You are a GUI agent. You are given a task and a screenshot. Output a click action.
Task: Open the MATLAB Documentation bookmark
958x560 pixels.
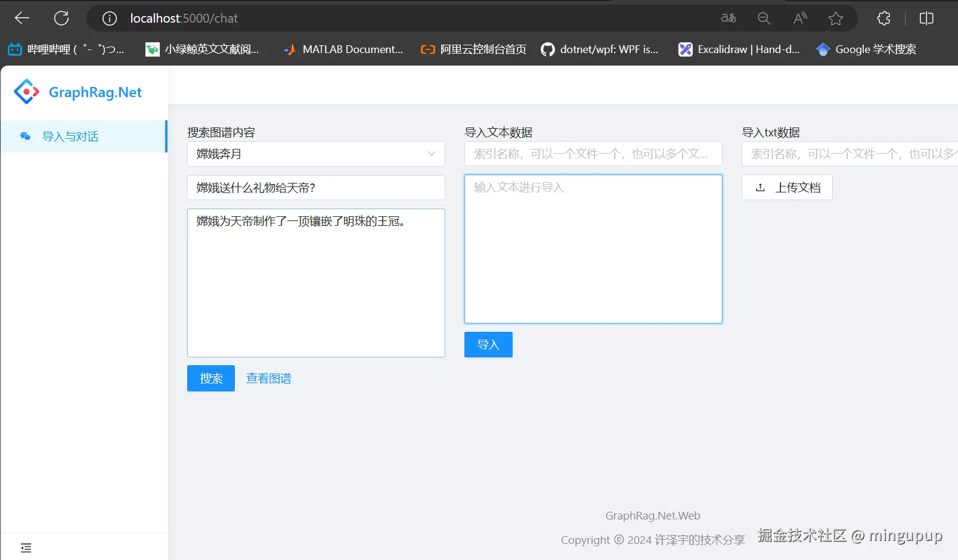(x=343, y=49)
